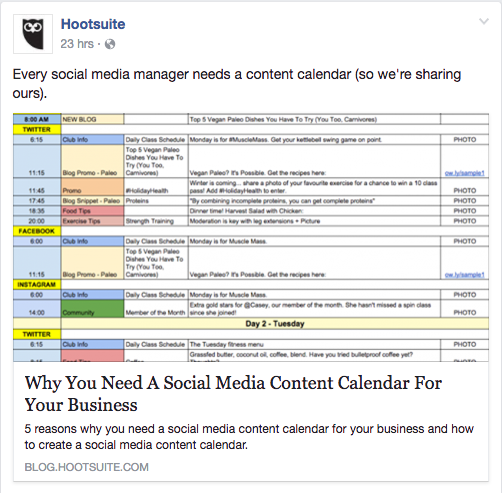Screen dimensions: 502x493
Task: Click the '8:00 AM' time cell
Action: (x=37, y=119)
